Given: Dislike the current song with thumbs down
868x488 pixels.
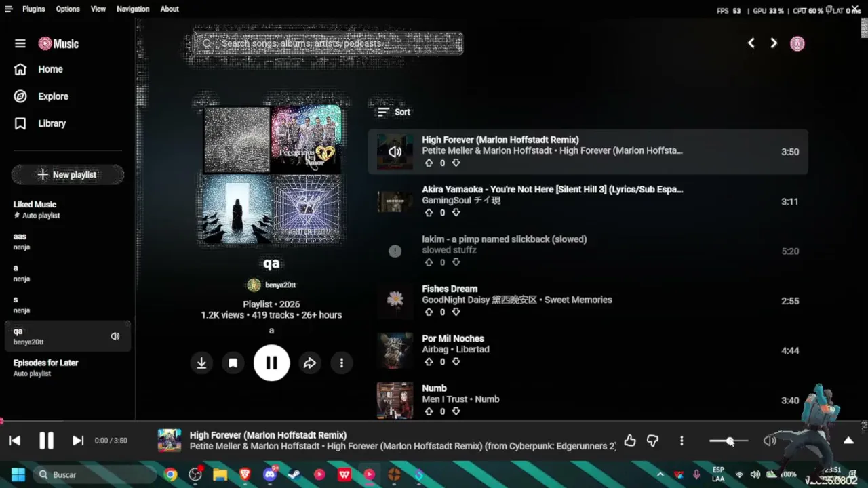Looking at the screenshot, I should (652, 441).
